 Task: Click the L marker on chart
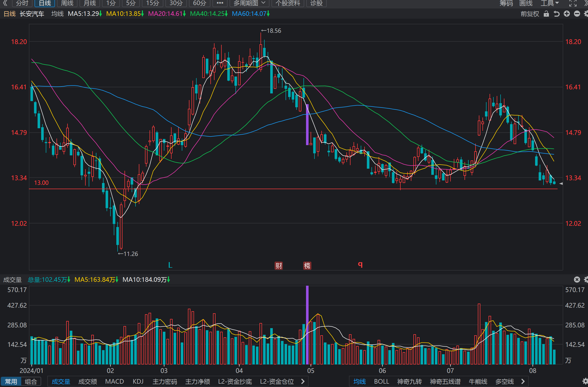pos(171,265)
